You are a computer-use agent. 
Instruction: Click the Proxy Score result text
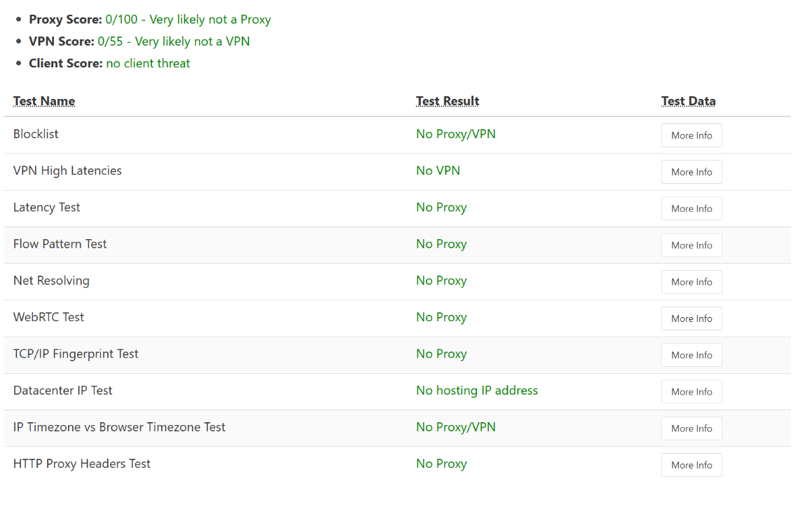pyautogui.click(x=188, y=19)
